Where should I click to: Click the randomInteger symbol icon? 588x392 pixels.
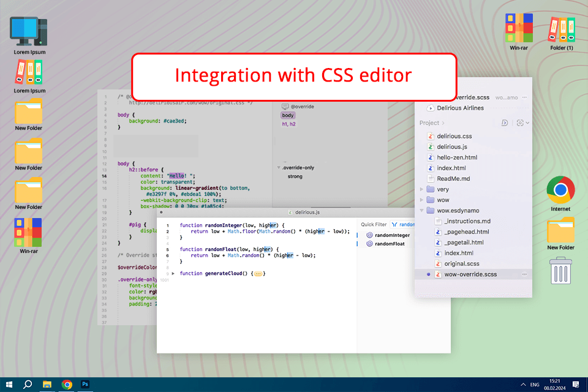369,235
